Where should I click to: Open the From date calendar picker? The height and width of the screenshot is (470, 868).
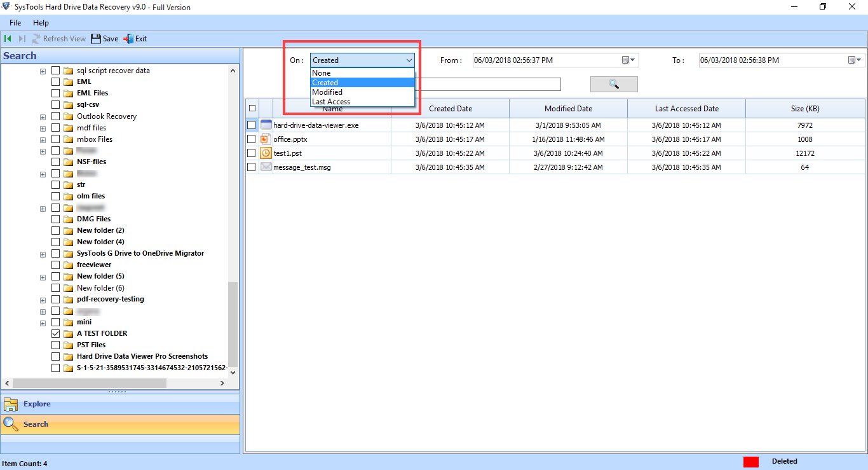(628, 60)
